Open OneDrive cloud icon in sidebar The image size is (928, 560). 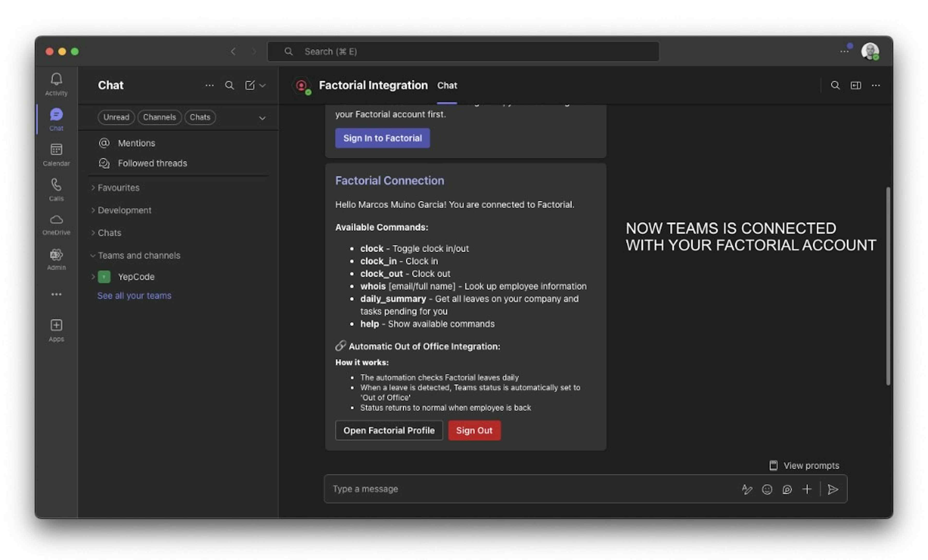tap(56, 220)
